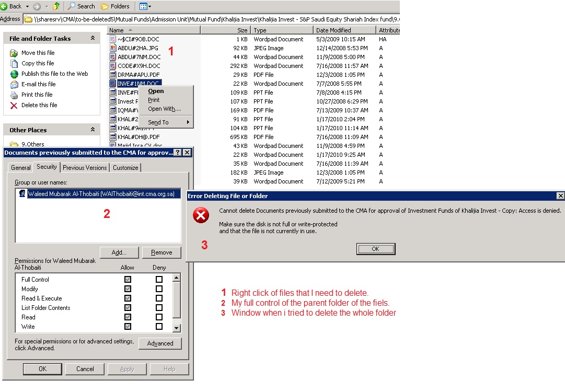The width and height of the screenshot is (565, 392).
Task: Click the Move this file icon
Action: [x=14, y=53]
